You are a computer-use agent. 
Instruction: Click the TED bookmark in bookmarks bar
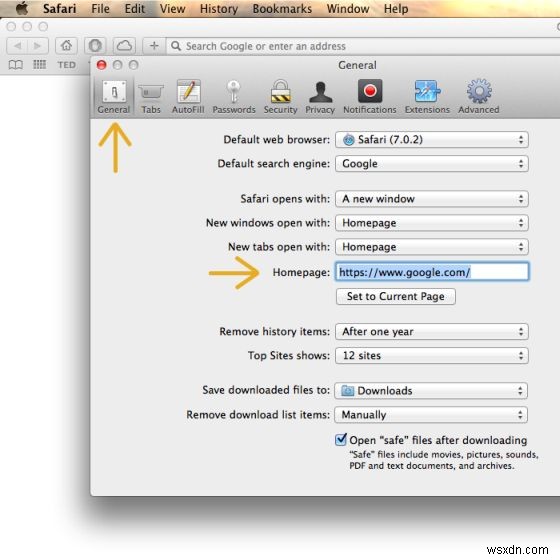(x=67, y=65)
